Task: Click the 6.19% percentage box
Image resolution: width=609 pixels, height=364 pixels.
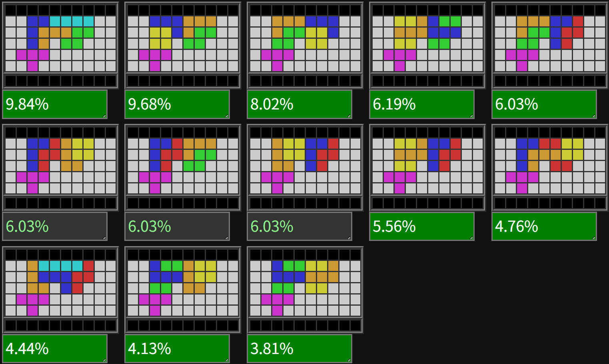Action: coord(422,104)
